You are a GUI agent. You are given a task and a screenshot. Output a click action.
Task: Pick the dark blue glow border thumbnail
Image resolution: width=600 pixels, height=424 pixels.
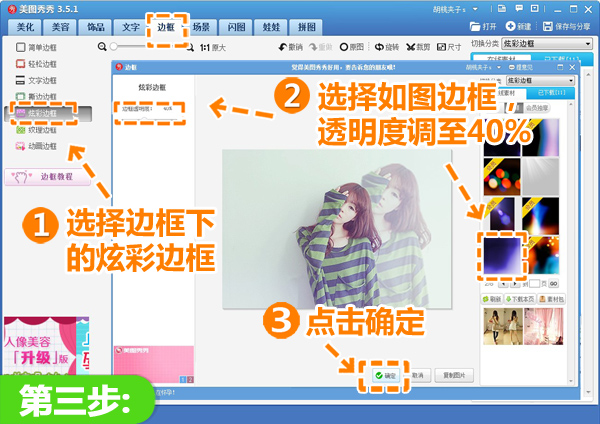tap(502, 255)
